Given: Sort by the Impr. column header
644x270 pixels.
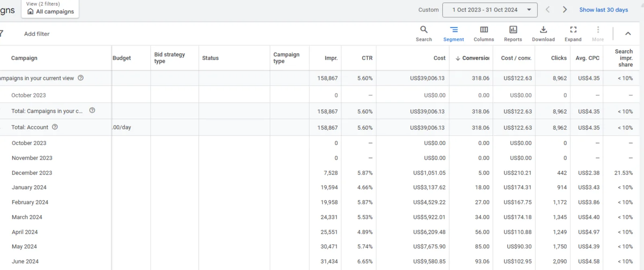Looking at the screenshot, I should click(331, 58).
